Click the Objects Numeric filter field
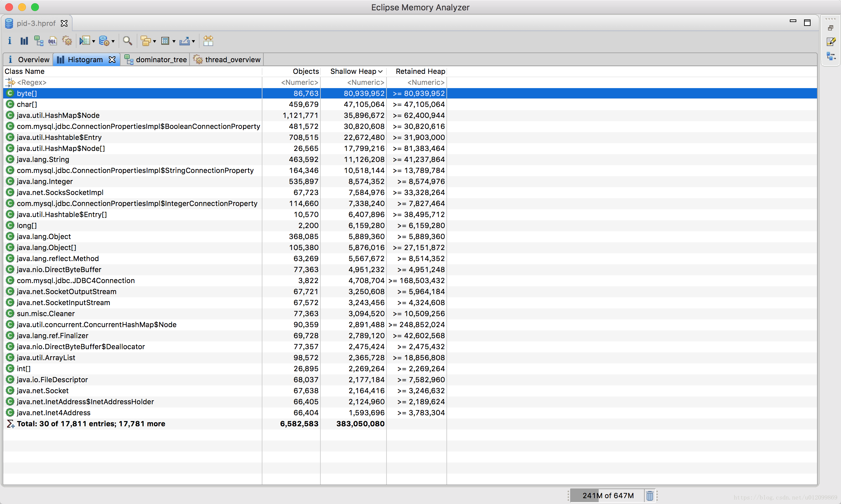The image size is (841, 504). pos(291,82)
